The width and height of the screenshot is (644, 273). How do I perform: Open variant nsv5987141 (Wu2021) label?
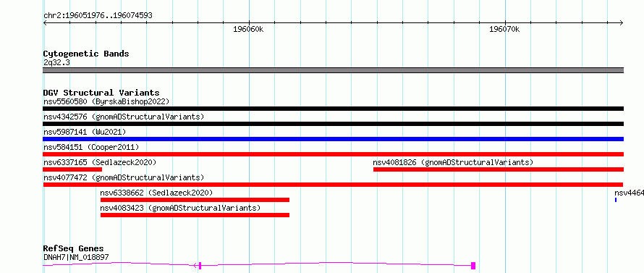(x=84, y=132)
